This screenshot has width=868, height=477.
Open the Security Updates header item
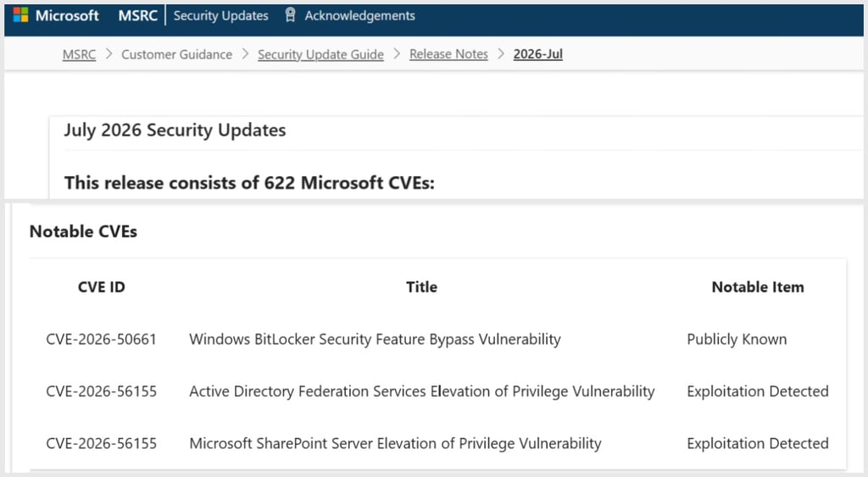click(x=221, y=15)
